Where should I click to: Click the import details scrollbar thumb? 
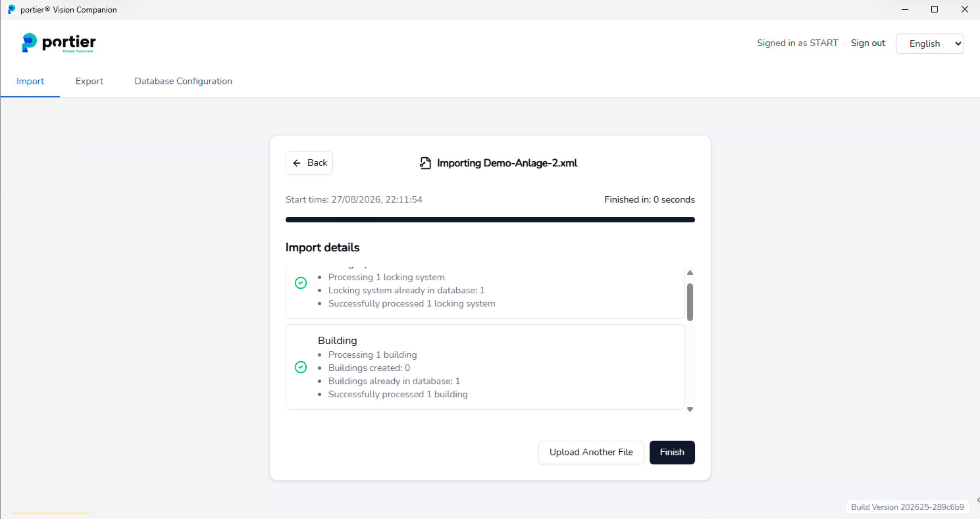(x=690, y=302)
